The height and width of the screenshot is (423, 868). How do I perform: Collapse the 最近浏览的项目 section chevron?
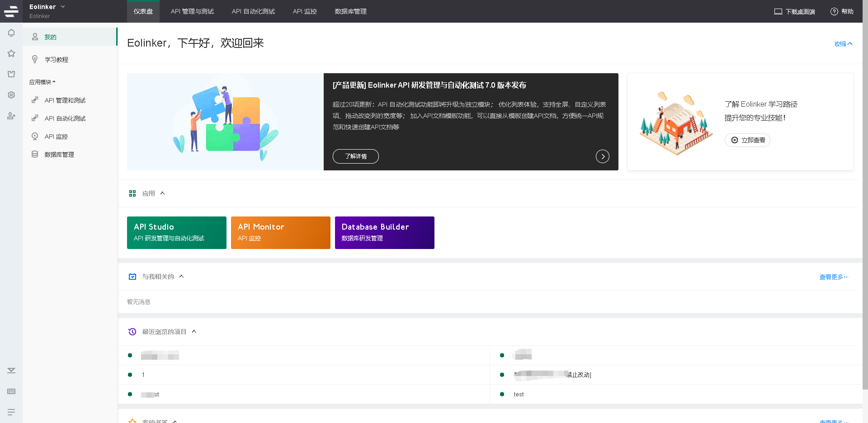(194, 332)
